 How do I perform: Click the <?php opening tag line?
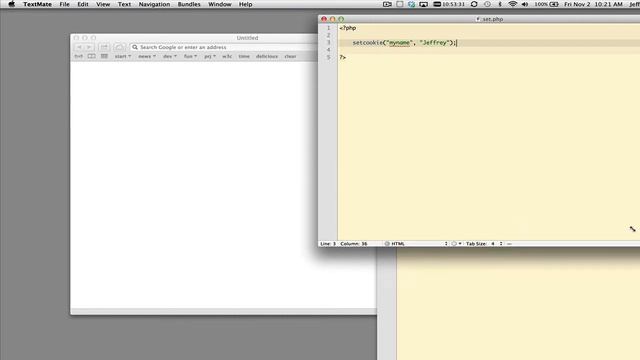[348, 28]
